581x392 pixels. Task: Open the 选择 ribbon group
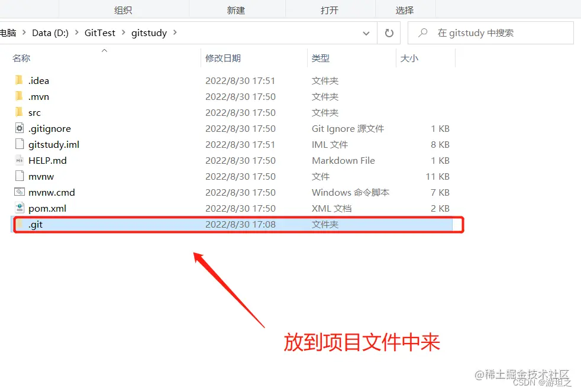pos(405,11)
